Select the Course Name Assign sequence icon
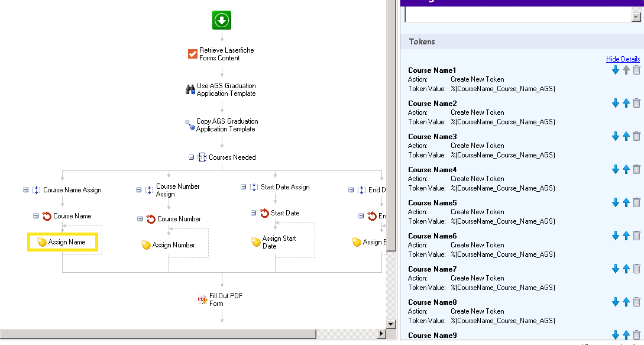Viewport: 644px width, 345px height. (36, 190)
